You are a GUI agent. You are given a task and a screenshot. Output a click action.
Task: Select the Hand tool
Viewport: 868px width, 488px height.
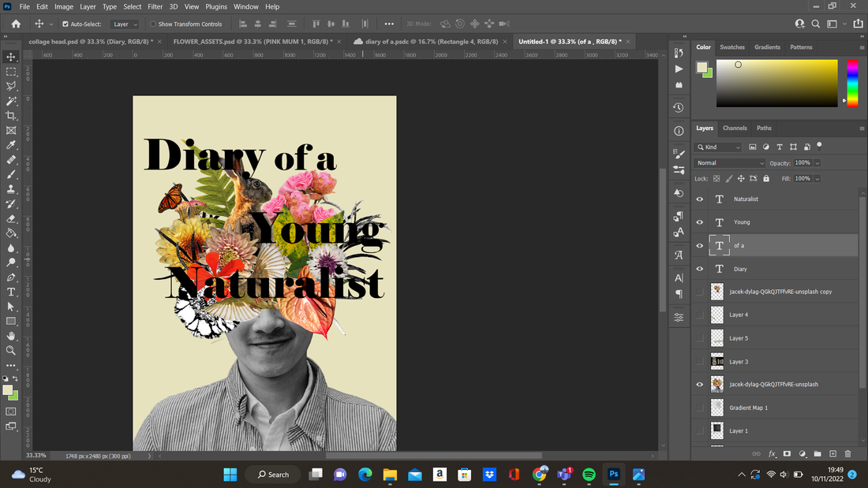(11, 336)
